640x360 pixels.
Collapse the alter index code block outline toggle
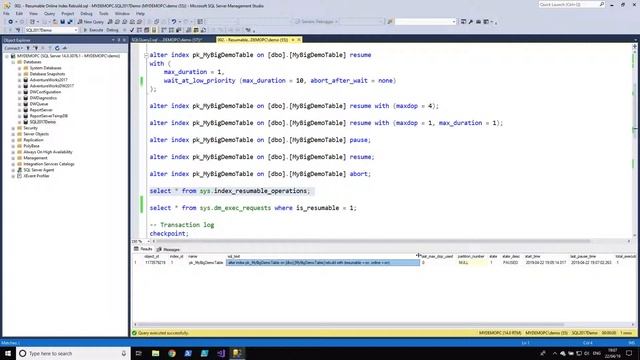tap(146, 55)
